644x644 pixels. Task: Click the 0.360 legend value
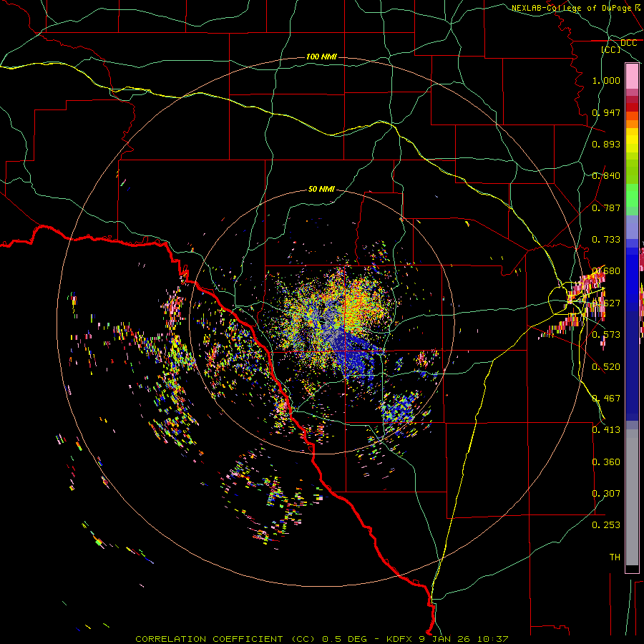[x=606, y=462]
